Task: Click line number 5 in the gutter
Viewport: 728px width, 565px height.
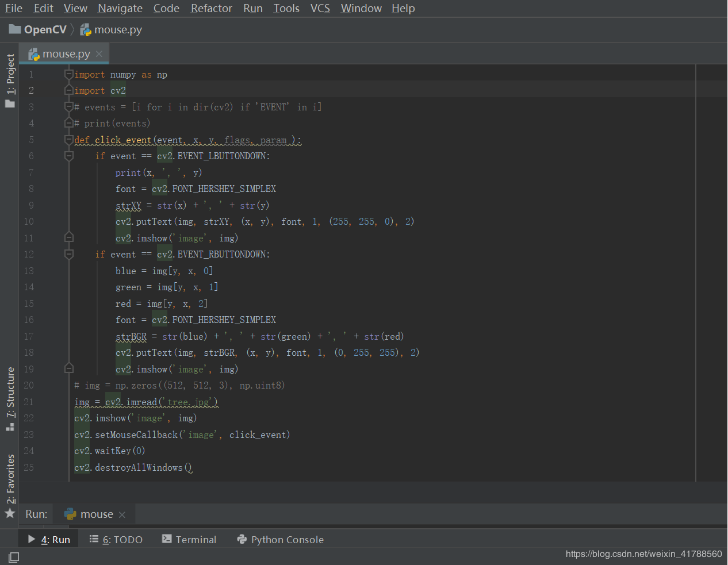Action: (x=31, y=140)
